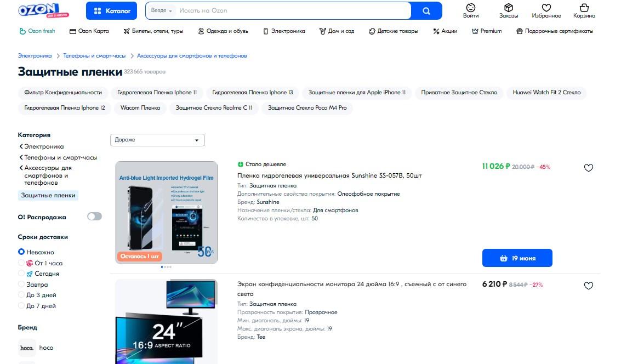
Task: Go back to Телефоны и смарт-часы category
Action: (x=58, y=157)
